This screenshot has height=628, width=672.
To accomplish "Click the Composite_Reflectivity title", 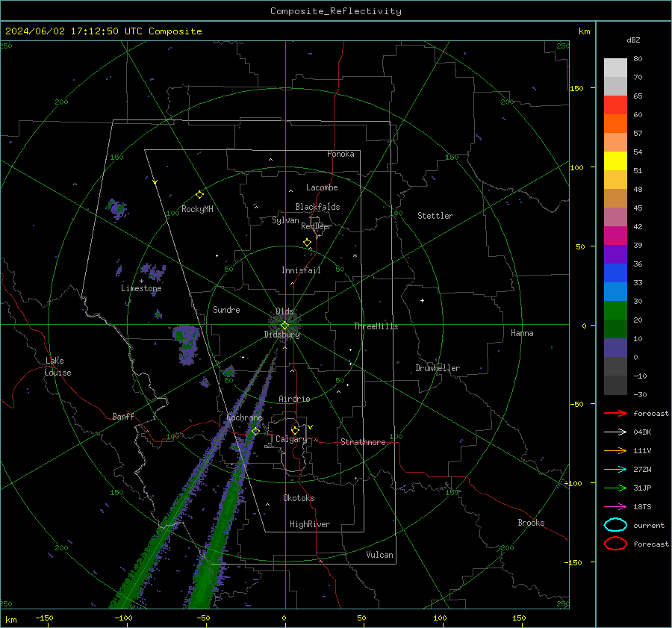I will 336,11.
